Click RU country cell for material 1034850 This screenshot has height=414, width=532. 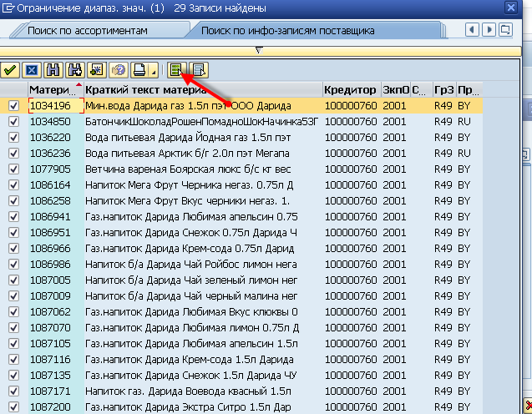coord(464,121)
